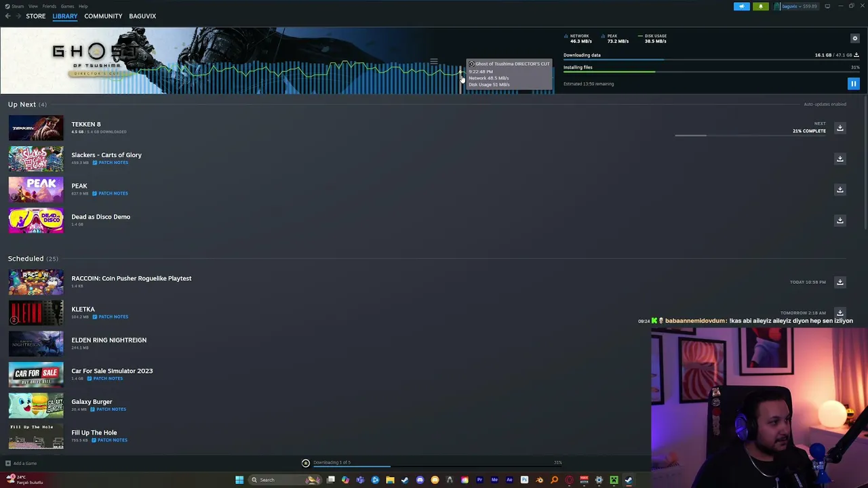Click the Downloading data progress bar
868x488 pixels.
point(711,60)
